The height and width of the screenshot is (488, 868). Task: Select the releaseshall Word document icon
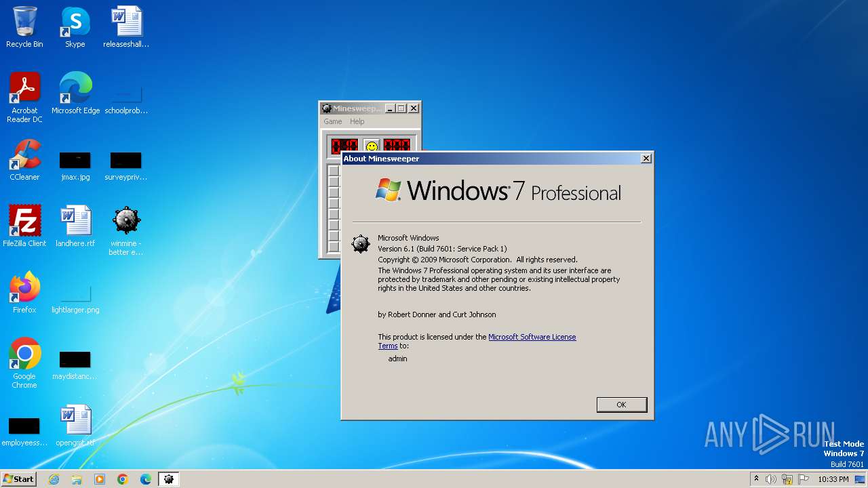126,27
